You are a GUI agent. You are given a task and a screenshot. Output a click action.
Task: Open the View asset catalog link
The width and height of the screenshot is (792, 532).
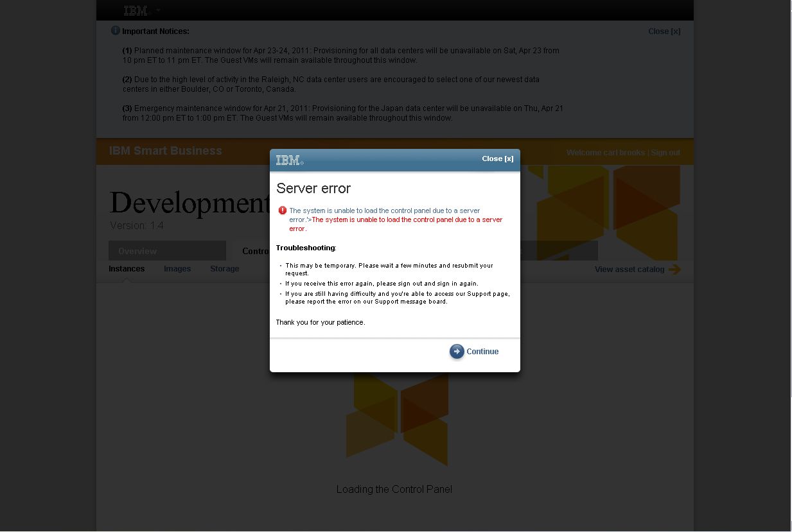[x=637, y=270]
